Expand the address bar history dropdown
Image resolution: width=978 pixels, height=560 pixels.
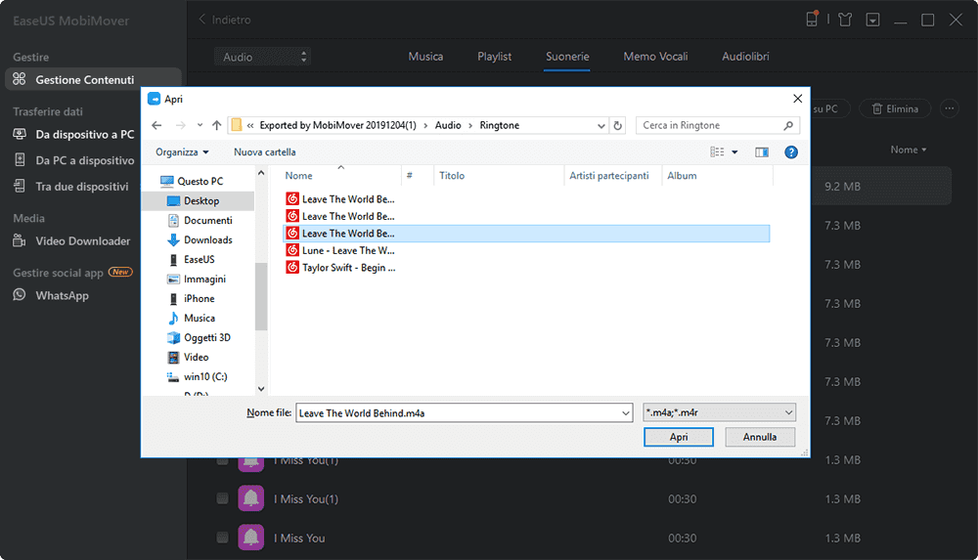click(x=600, y=125)
